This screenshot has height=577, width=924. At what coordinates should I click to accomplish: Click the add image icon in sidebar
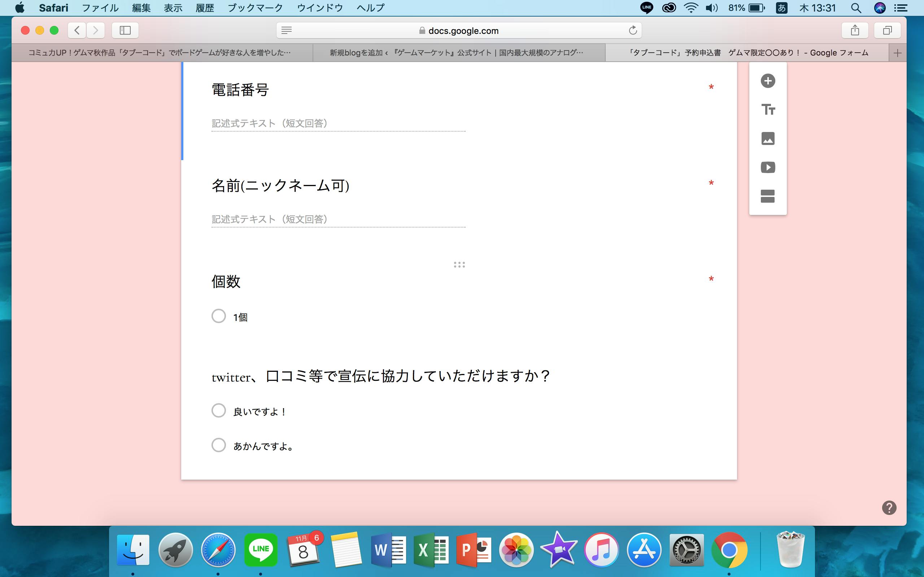[x=767, y=138]
